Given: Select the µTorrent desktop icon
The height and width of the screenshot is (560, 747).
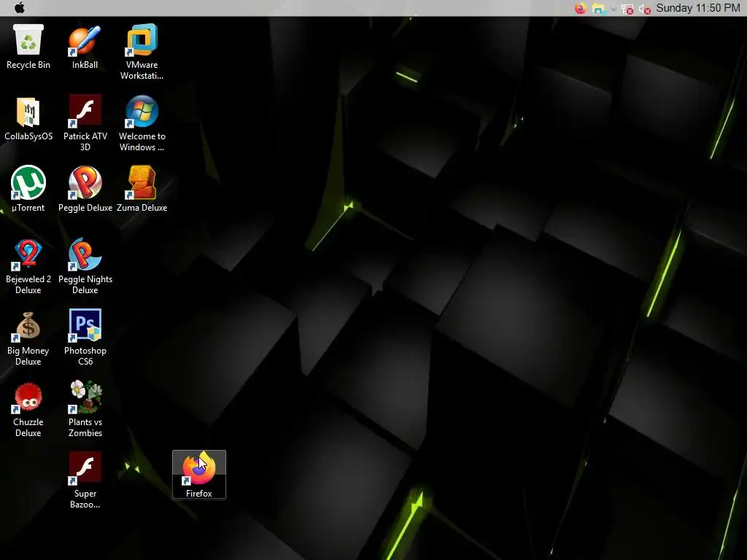Looking at the screenshot, I should point(28,189).
